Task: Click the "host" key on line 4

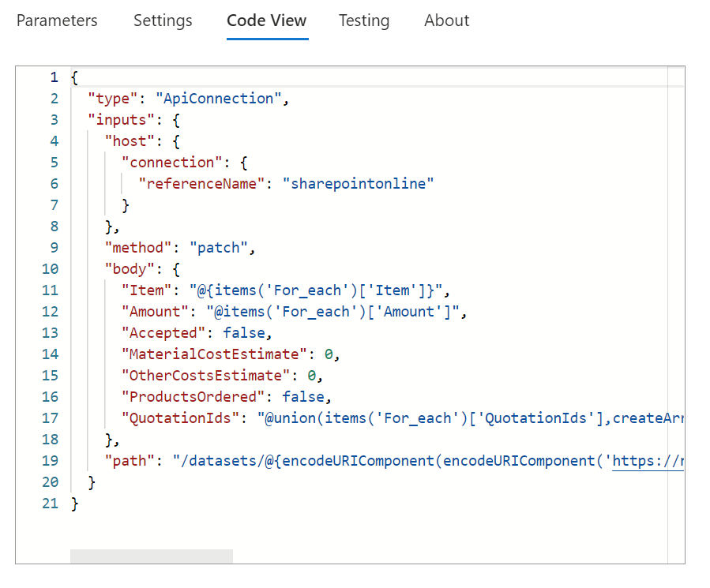Action: coord(130,141)
